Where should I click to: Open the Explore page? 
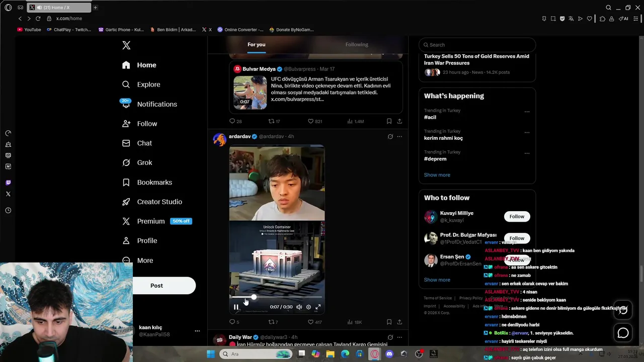141,84
